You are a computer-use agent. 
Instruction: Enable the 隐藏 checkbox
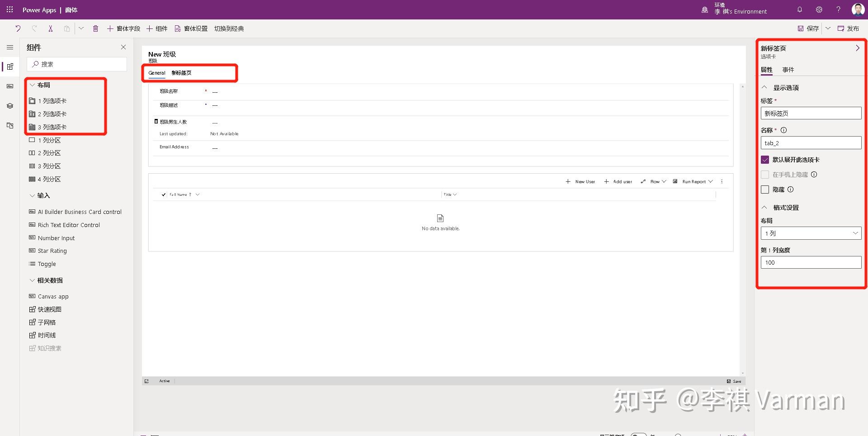(x=765, y=190)
